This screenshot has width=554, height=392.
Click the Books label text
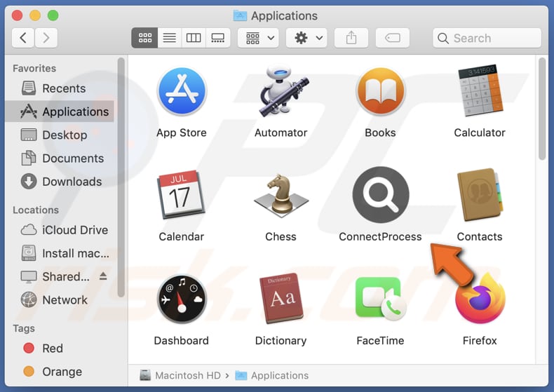(380, 133)
